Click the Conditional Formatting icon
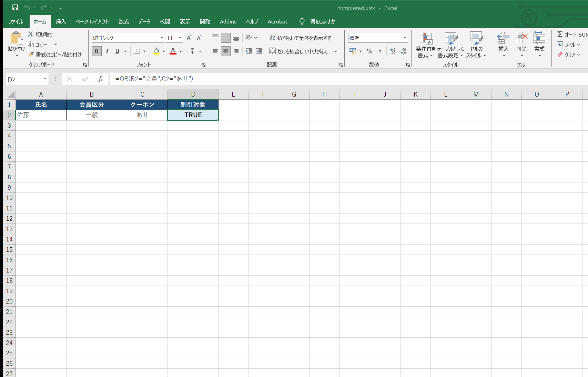Viewport: 588px width, 377px height. pos(426,38)
